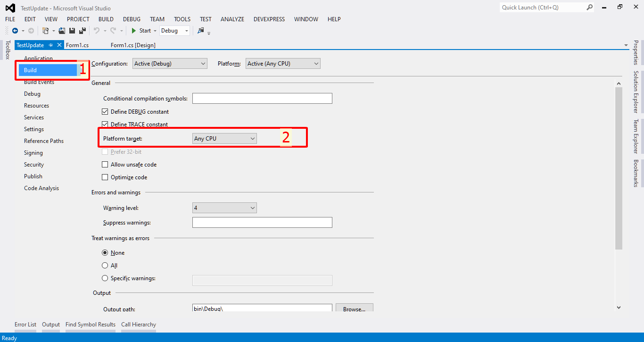Open the PROJECT menu
644x342 pixels.
[x=78, y=19]
